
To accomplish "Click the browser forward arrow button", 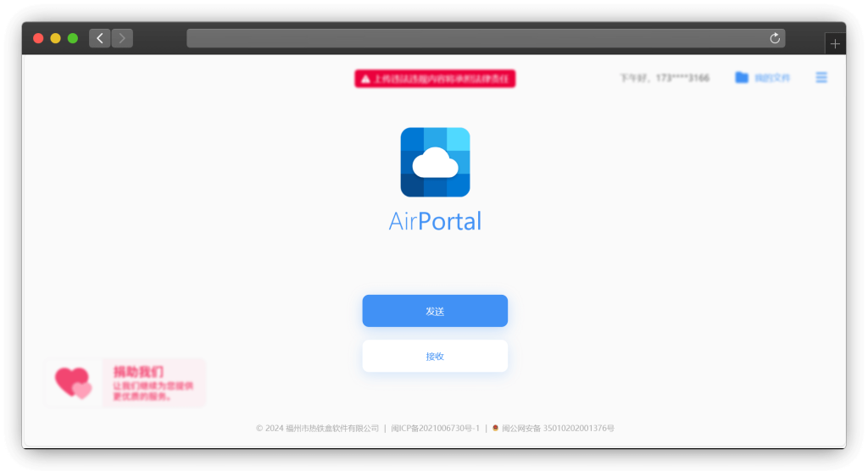I will coord(122,38).
